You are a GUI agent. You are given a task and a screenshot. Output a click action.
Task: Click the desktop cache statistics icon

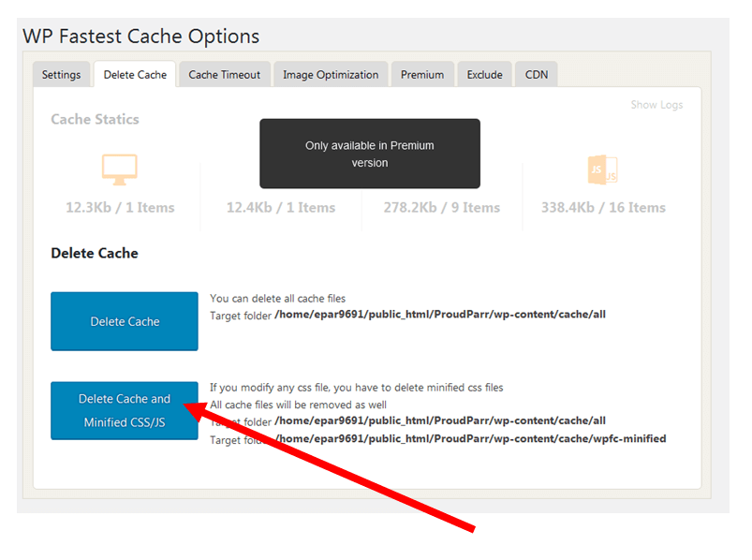120,169
